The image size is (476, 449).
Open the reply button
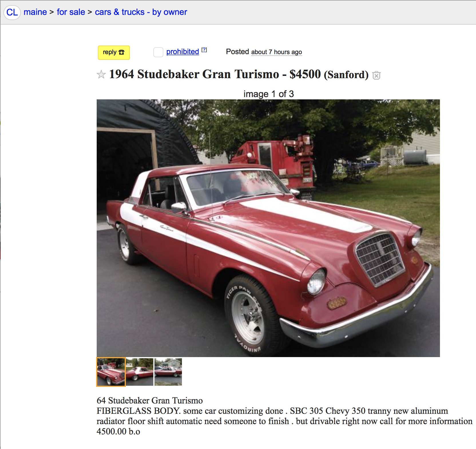(x=114, y=52)
